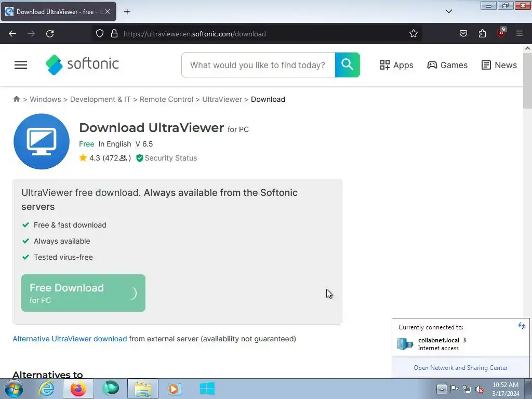Open the News section
Image resolution: width=532 pixels, height=399 pixels.
click(x=499, y=65)
